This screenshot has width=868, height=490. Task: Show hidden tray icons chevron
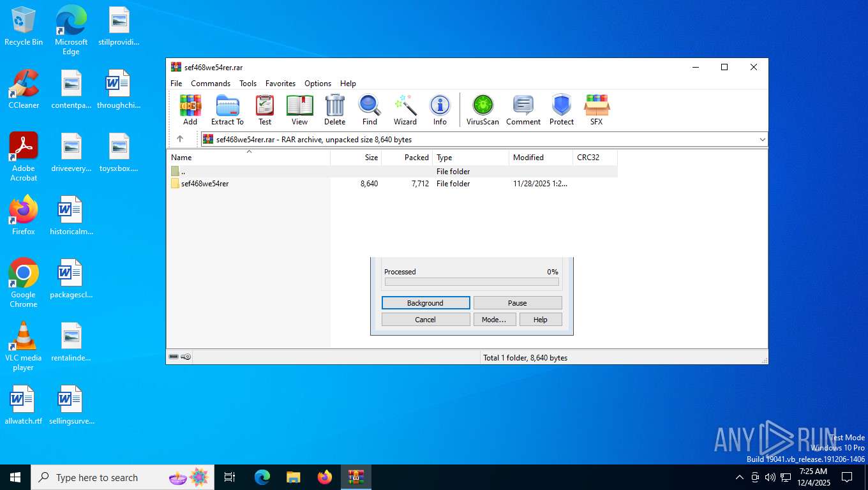(x=740, y=477)
